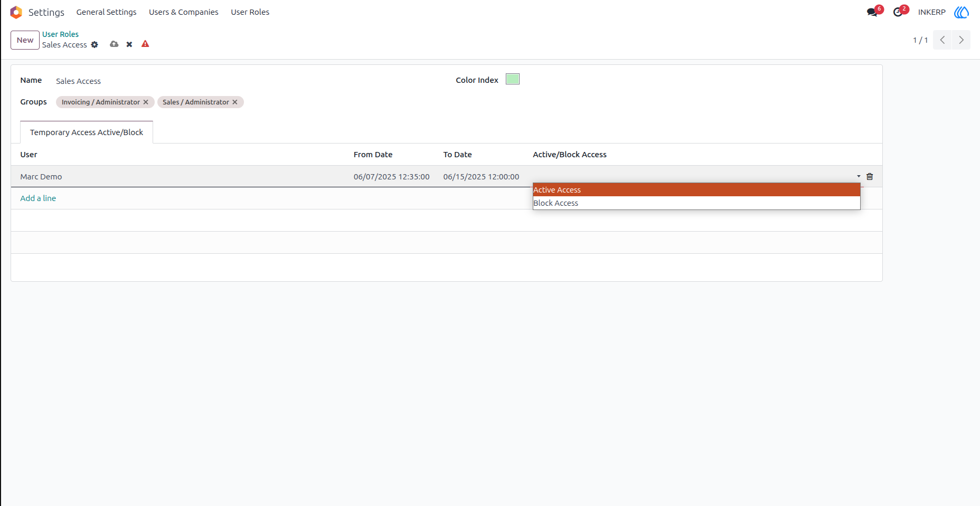Open the Users & Companies menu
980x506 pixels.
[x=184, y=12]
